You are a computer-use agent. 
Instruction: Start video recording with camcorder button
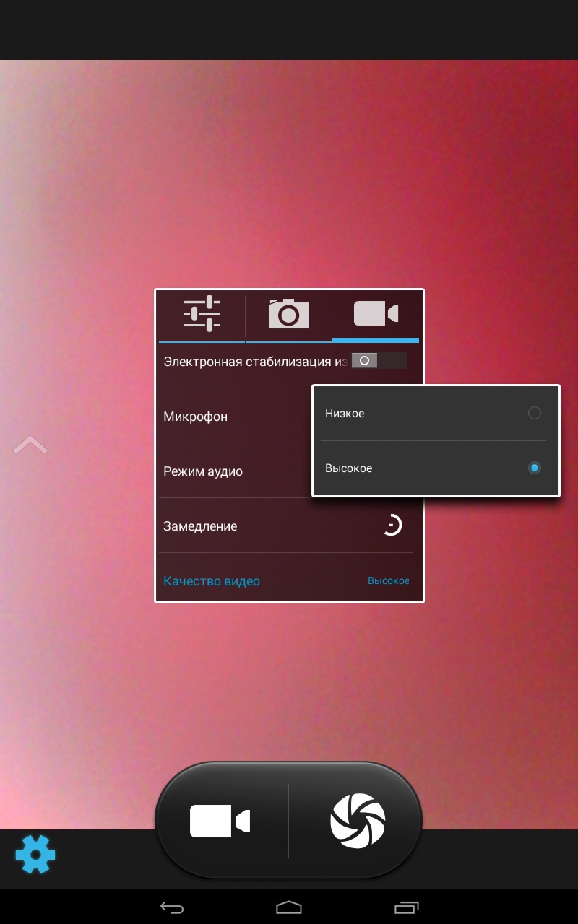coord(220,821)
